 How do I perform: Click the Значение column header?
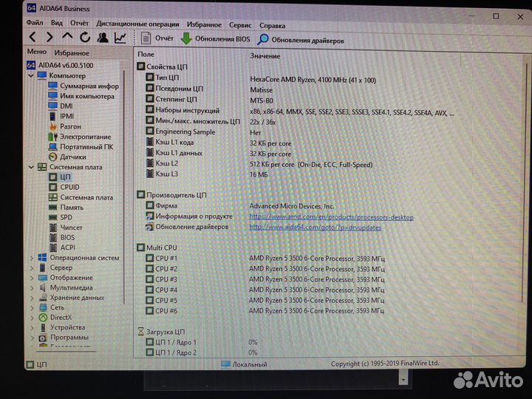point(265,56)
